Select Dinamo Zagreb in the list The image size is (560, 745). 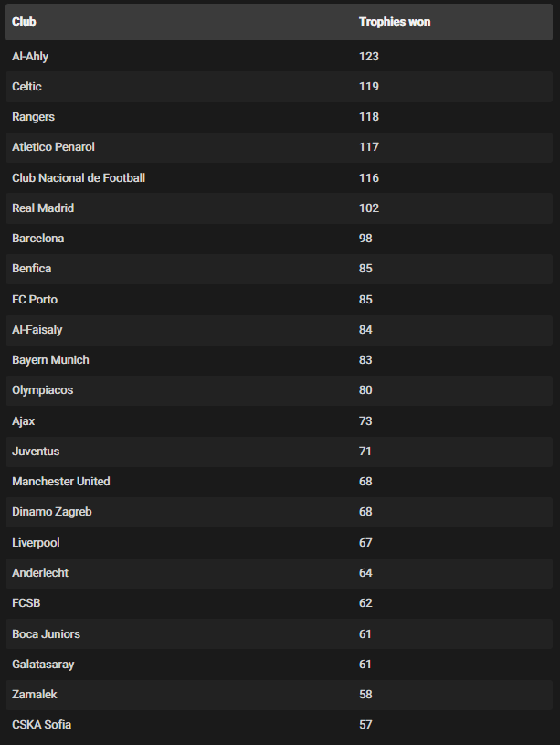coord(52,512)
